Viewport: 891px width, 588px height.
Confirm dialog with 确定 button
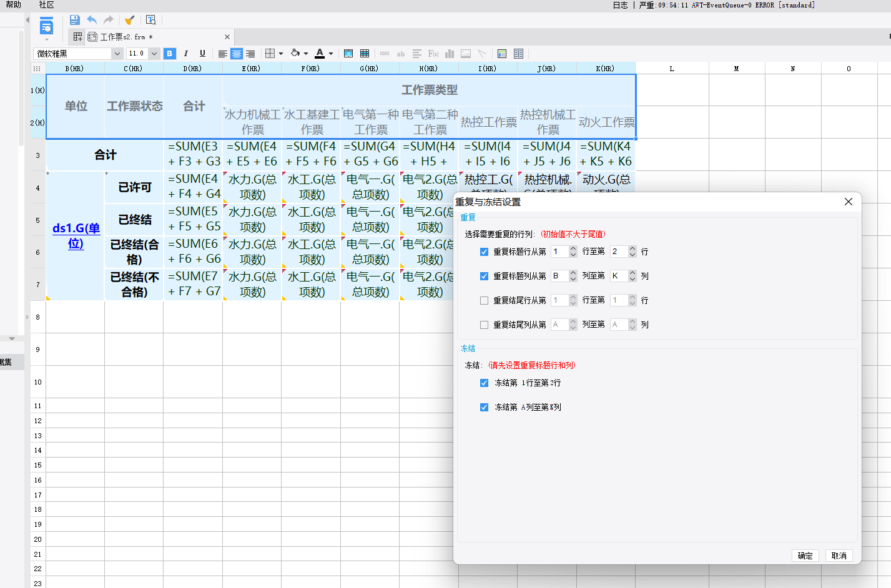click(x=805, y=556)
